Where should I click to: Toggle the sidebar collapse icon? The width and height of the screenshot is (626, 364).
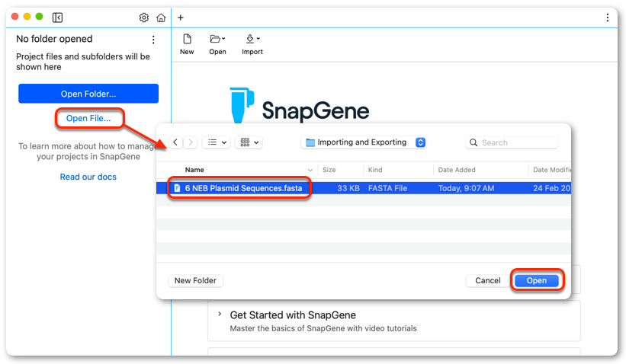(57, 18)
